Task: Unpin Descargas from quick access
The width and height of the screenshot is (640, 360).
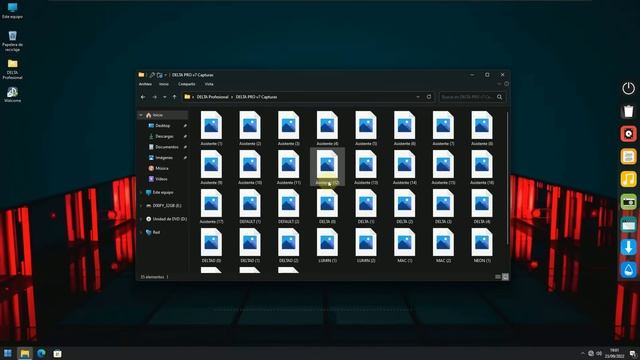Action: click(x=185, y=136)
